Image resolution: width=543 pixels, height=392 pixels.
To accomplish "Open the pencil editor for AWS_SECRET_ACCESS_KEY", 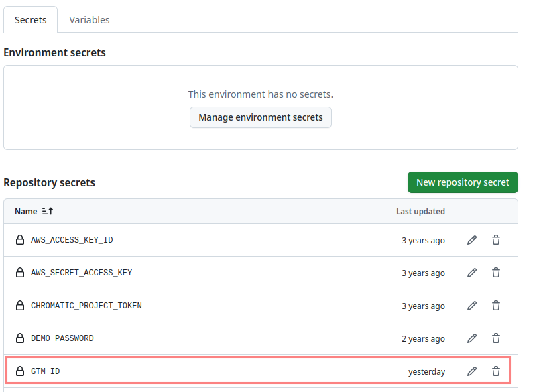I will click(472, 272).
